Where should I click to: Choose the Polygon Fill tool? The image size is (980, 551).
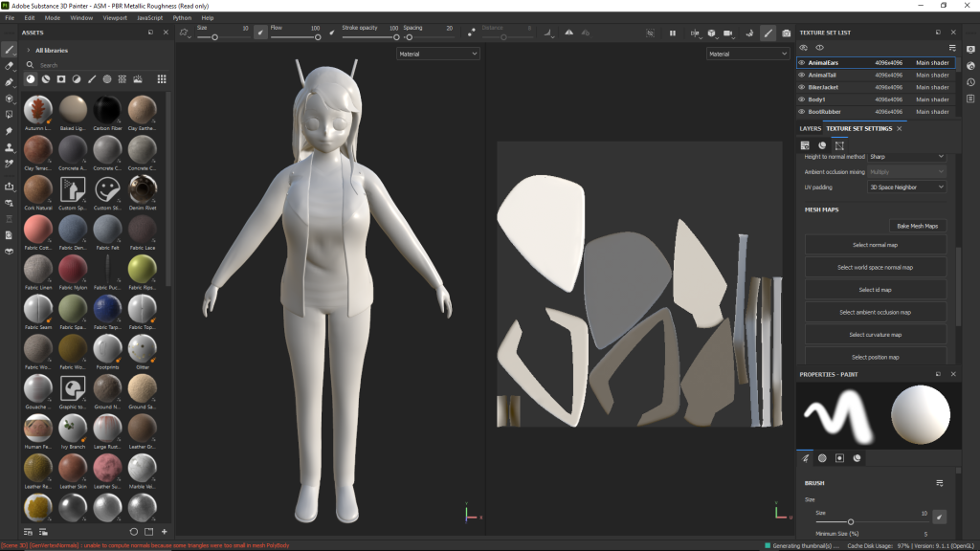[x=10, y=114]
